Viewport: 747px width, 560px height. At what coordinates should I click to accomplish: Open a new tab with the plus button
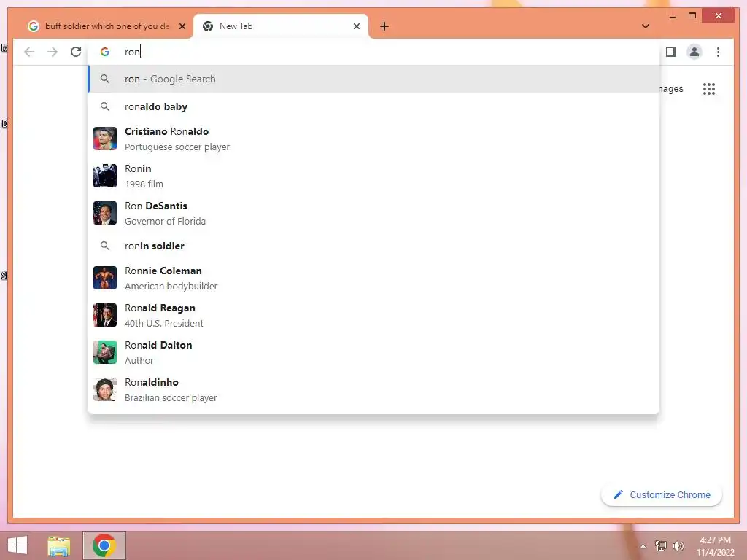pos(384,26)
